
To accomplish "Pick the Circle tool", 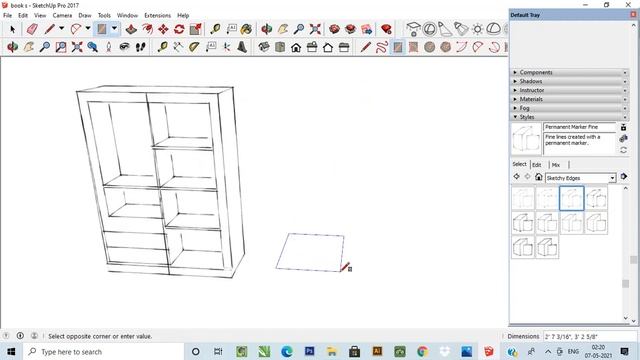I will [x=429, y=47].
